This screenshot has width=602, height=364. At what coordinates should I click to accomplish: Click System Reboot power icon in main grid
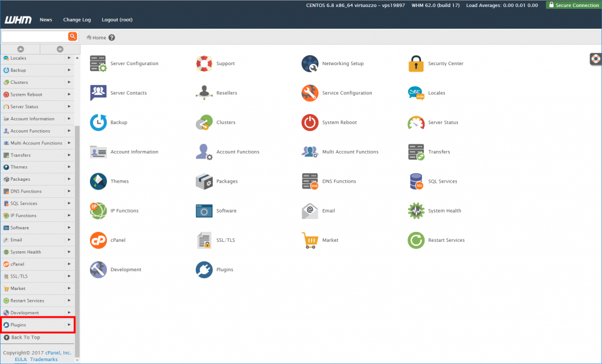click(x=310, y=122)
